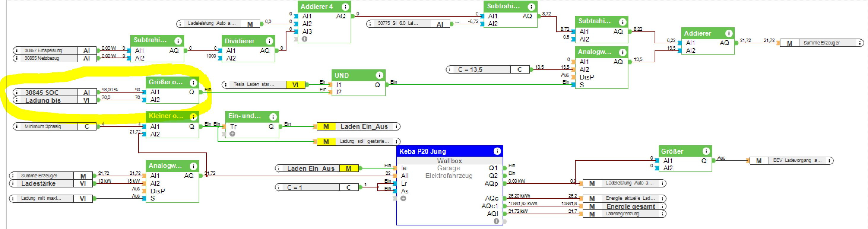
Task: Click the DisP pin on Analogw... block fed by Ladestärke
Action: click(144, 191)
